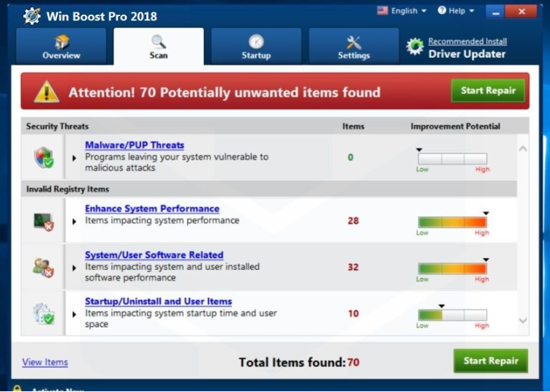Click the Malware/PUP items count 0

point(350,157)
